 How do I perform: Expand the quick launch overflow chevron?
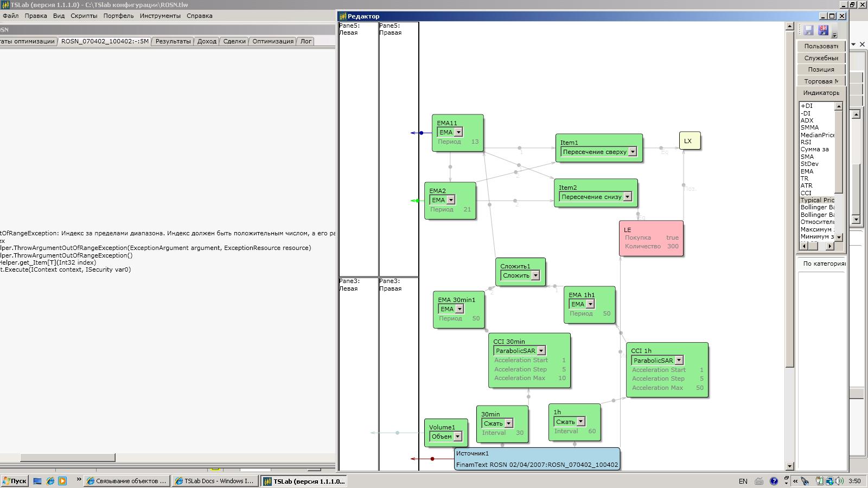[x=79, y=479]
